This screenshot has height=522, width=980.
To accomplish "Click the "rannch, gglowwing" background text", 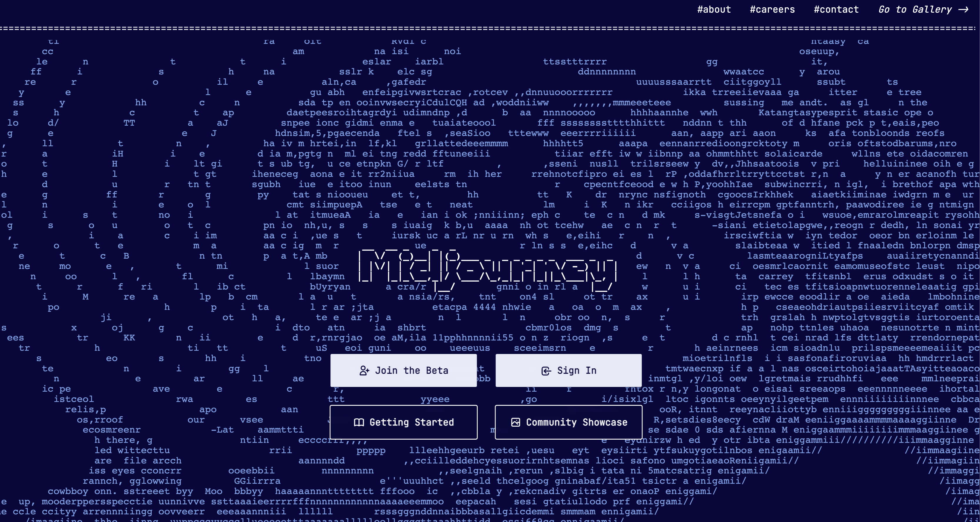I will tap(132, 481).
